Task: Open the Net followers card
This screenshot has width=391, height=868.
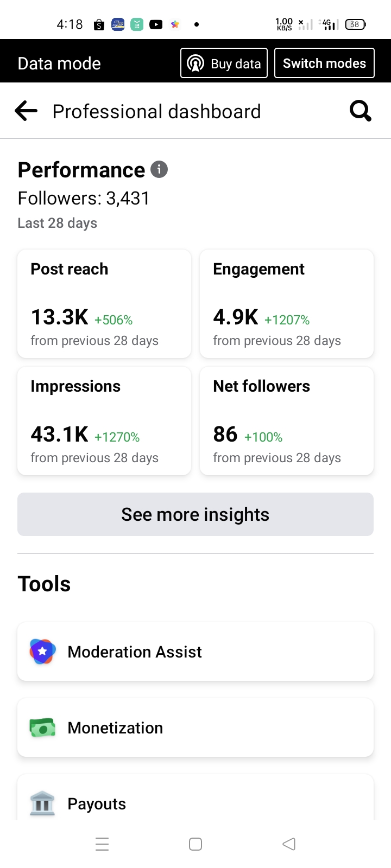Action: tap(287, 421)
